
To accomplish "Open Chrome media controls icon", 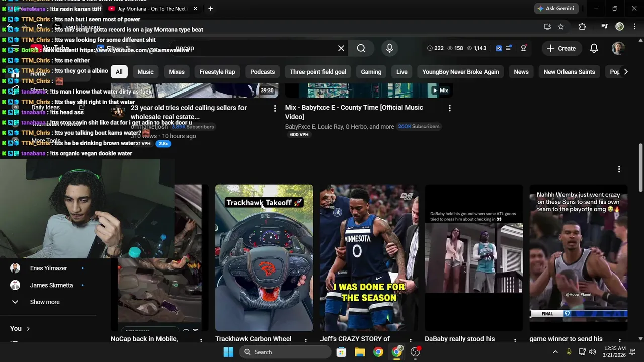I will [x=605, y=27].
